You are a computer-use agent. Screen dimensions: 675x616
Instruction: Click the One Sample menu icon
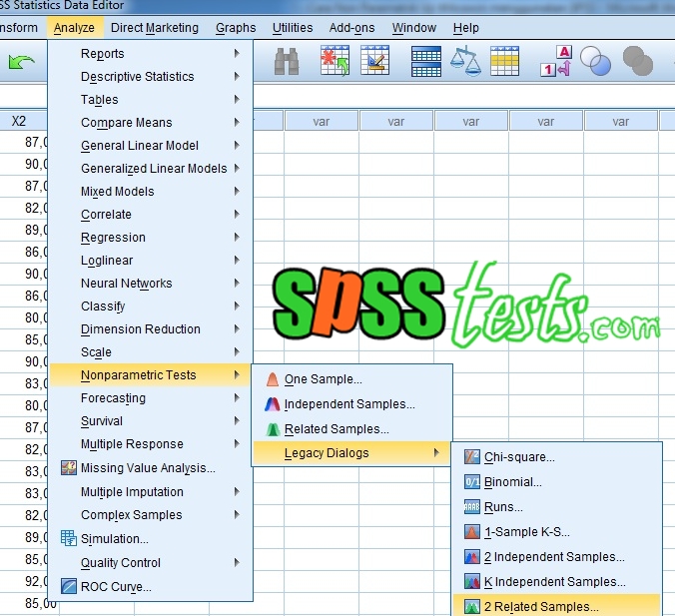click(x=273, y=379)
